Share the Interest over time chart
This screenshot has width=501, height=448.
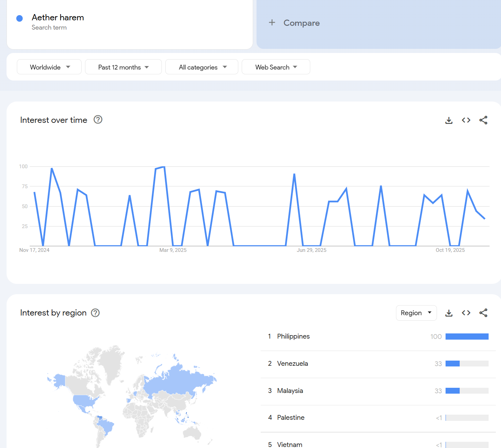483,120
